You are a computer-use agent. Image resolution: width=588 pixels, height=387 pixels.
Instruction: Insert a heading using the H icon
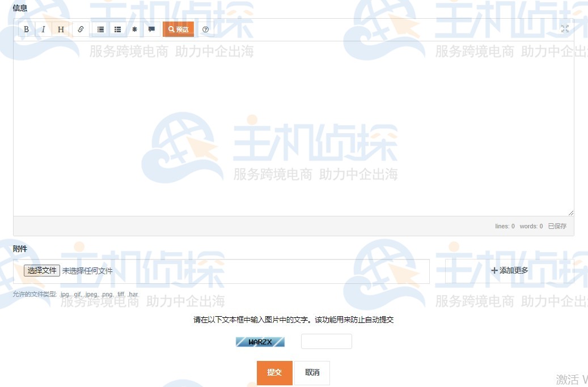61,29
